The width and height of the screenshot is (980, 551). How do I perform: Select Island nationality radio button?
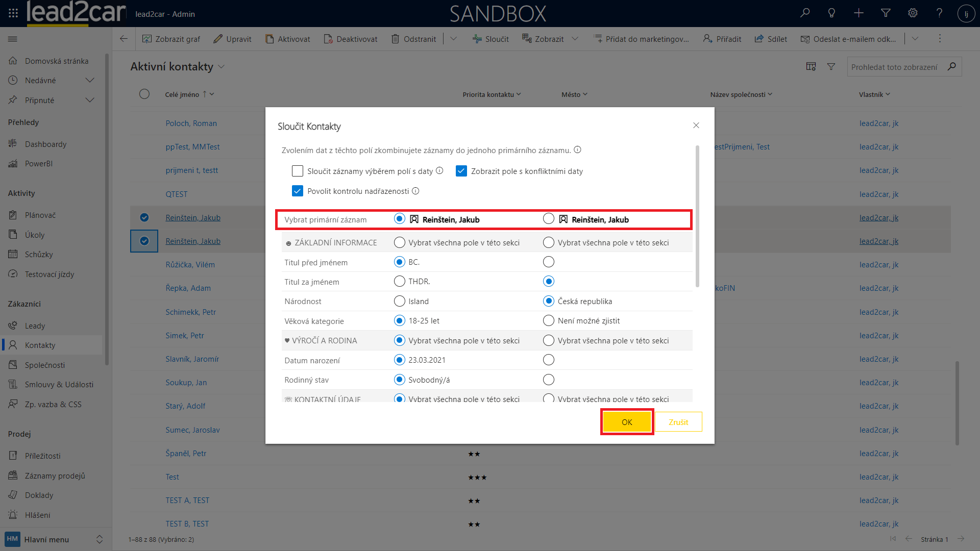[400, 301]
